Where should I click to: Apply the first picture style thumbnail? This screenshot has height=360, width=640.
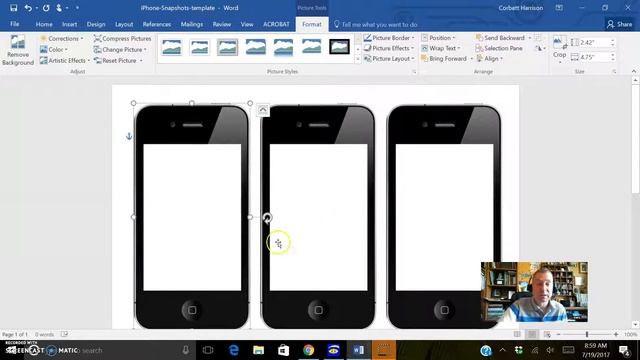pos(172,47)
